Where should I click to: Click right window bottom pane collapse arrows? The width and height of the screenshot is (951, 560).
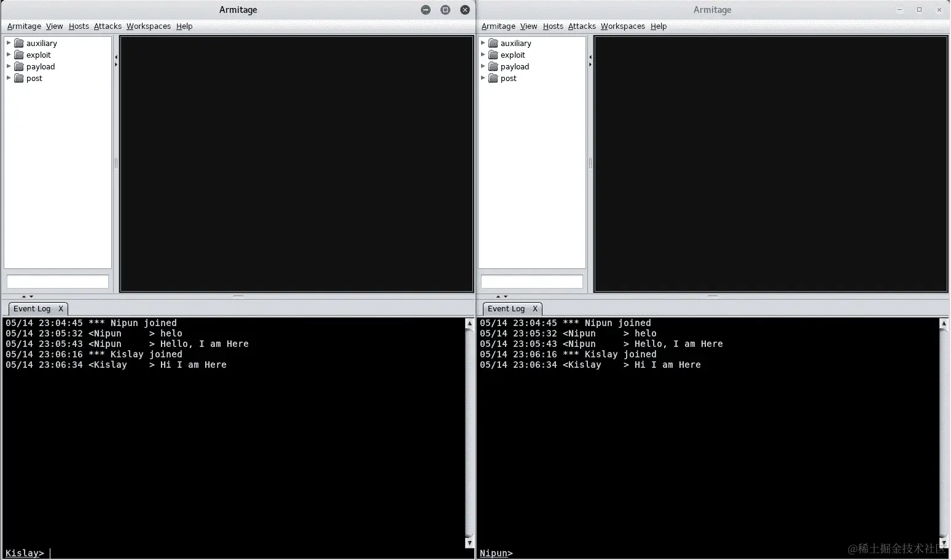click(x=502, y=297)
